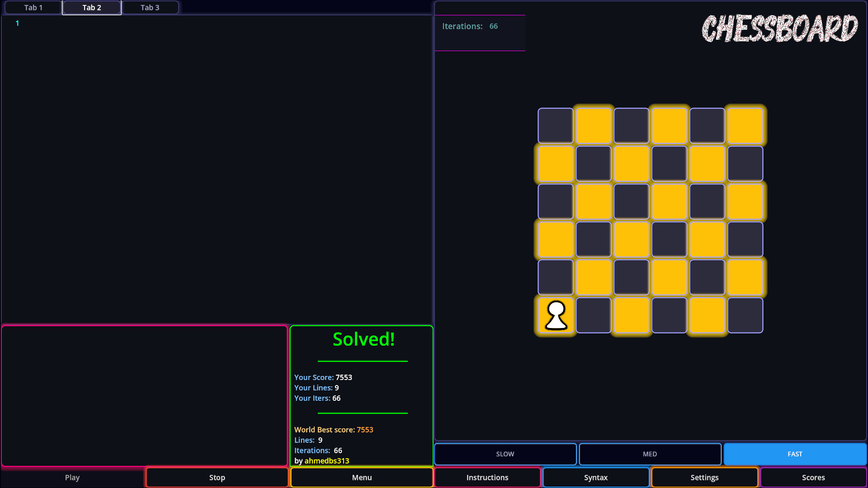Screen dimensions: 868x488
Task: Open Settings
Action: click(704, 477)
